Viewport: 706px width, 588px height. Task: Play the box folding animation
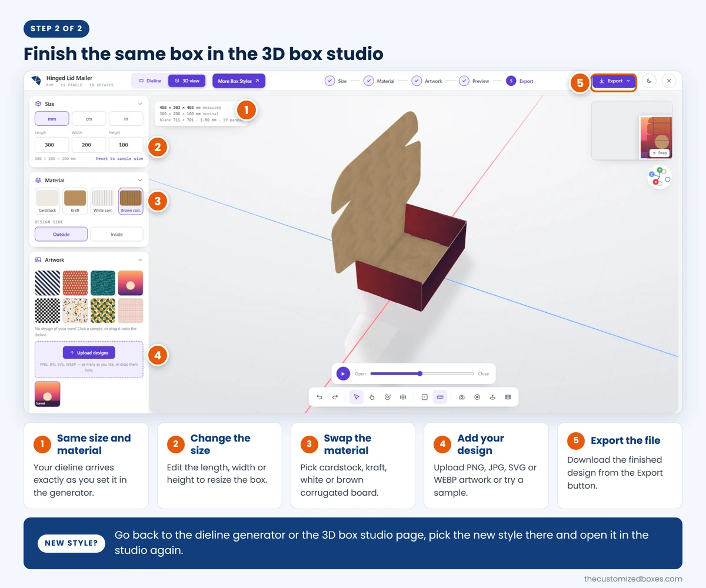point(343,373)
